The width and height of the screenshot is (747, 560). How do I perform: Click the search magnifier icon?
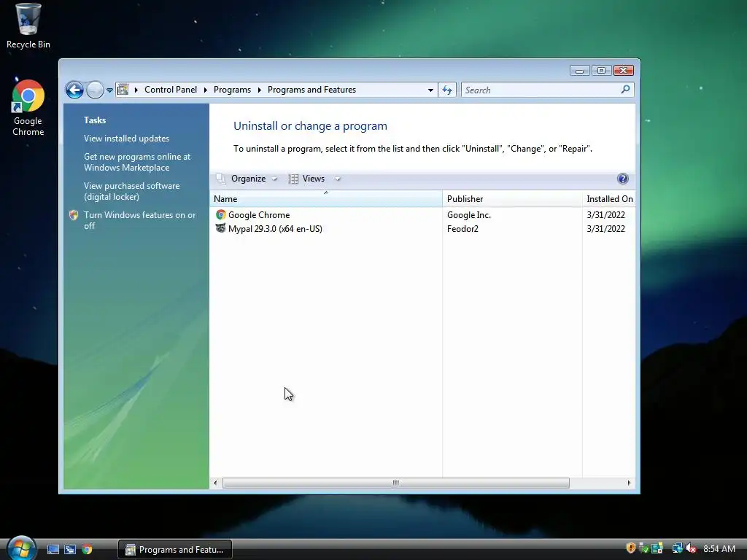625,90
